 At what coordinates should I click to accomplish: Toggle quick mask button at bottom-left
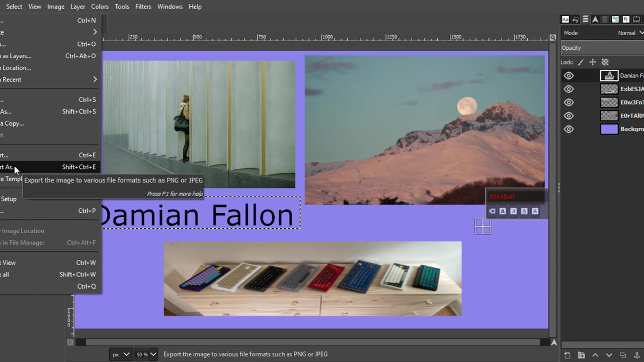tap(70, 342)
